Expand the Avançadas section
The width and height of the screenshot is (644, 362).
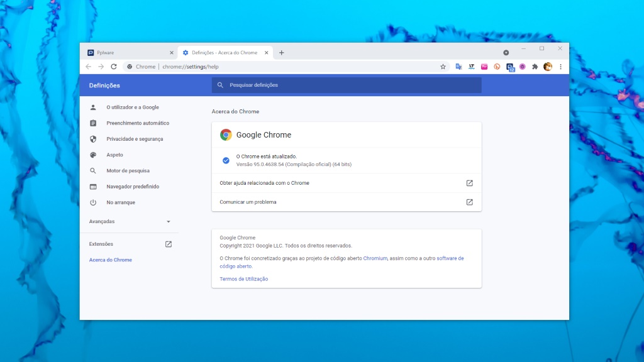pyautogui.click(x=130, y=222)
